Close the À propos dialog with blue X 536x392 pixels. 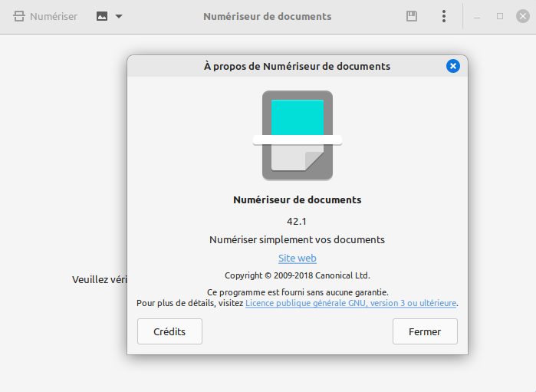point(452,66)
